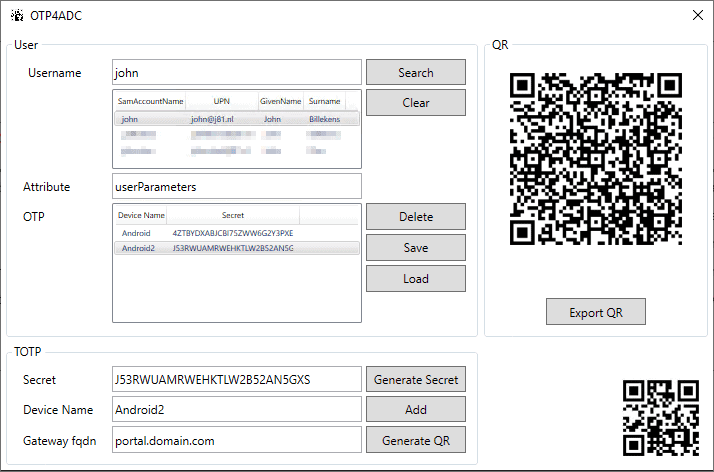This screenshot has height=472, width=714.
Task: Click the Export QR button
Action: coord(596,312)
